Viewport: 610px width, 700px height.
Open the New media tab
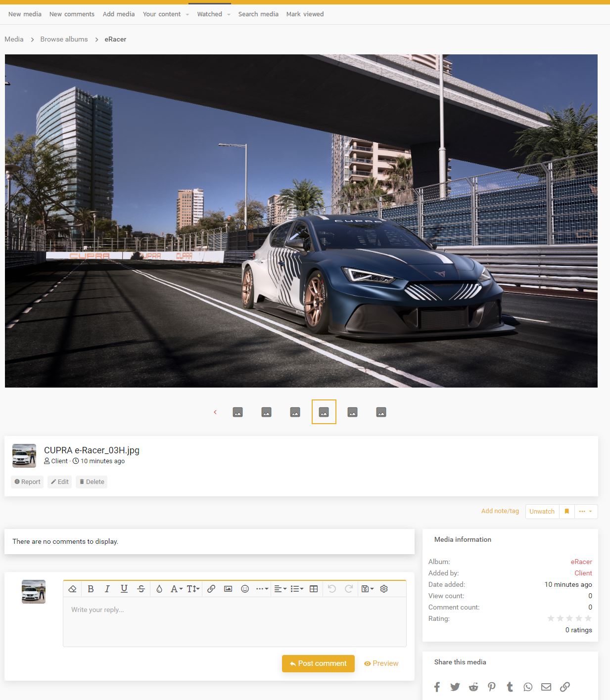pos(25,14)
